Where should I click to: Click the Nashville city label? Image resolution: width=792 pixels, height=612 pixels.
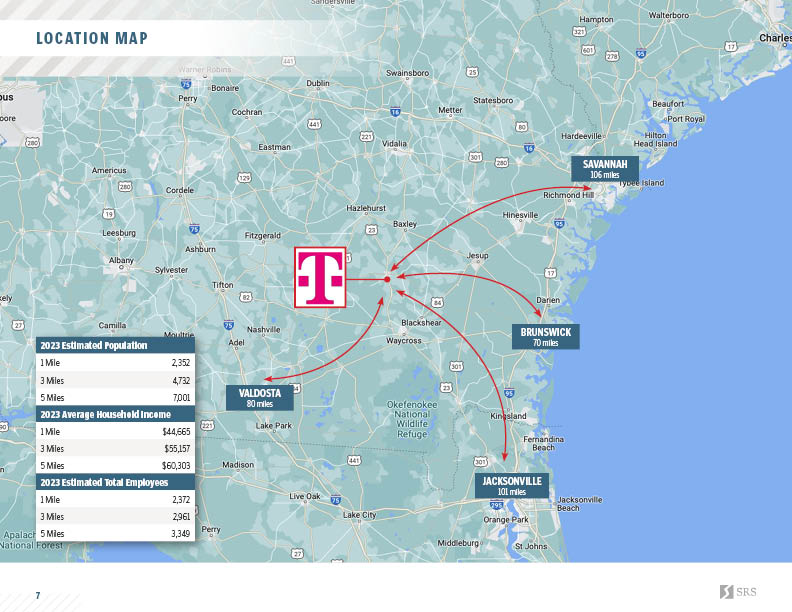point(264,329)
